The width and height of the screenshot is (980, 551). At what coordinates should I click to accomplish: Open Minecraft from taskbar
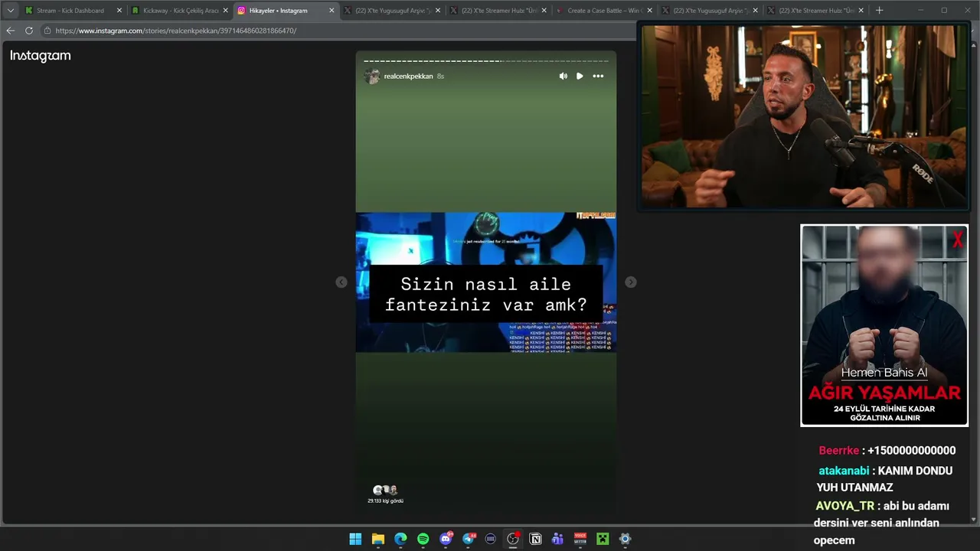[x=603, y=539]
